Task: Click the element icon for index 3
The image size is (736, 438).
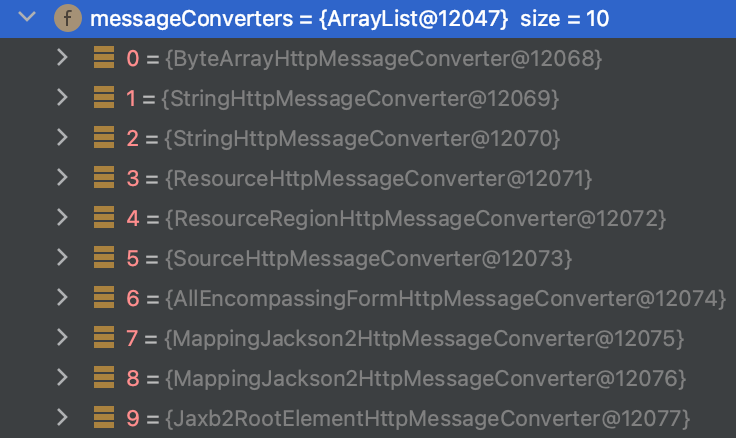Action: (103, 178)
